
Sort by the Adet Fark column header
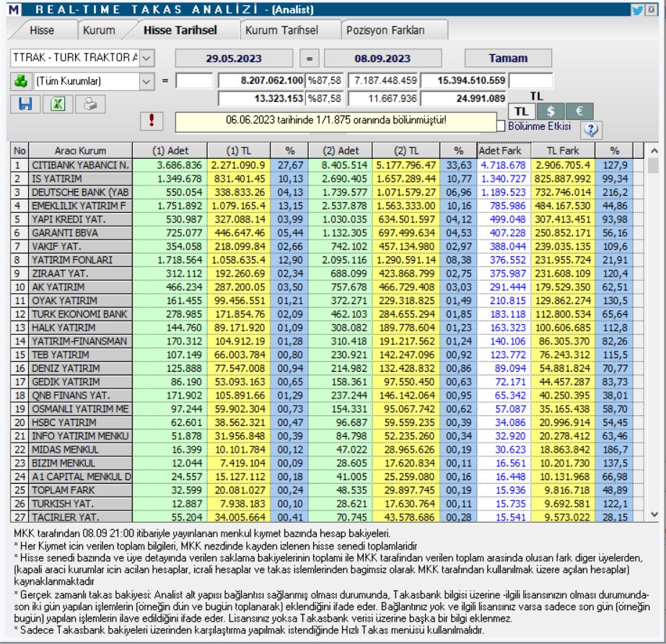tap(504, 150)
